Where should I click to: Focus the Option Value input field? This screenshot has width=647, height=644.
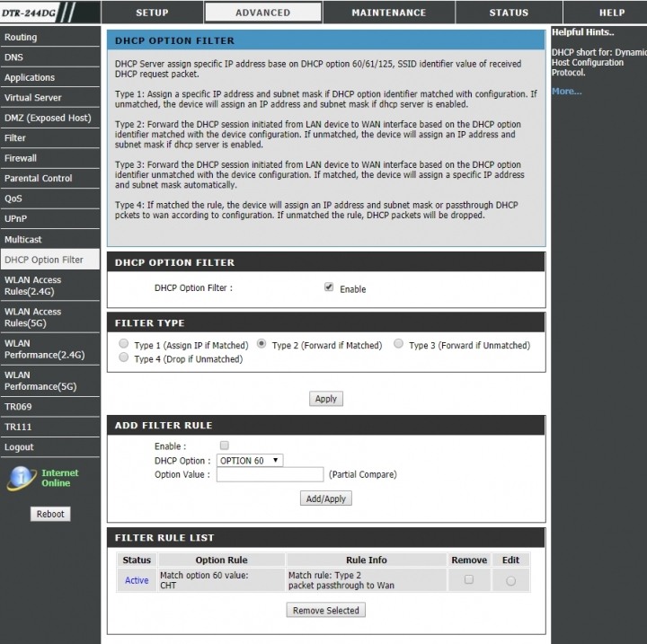click(x=270, y=474)
